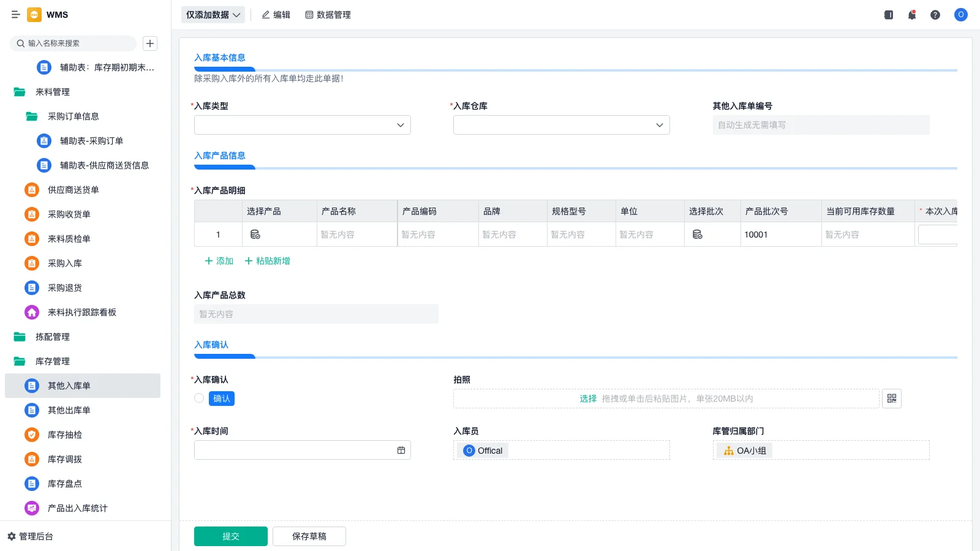Open the 入库仓库 dropdown

coord(561,125)
